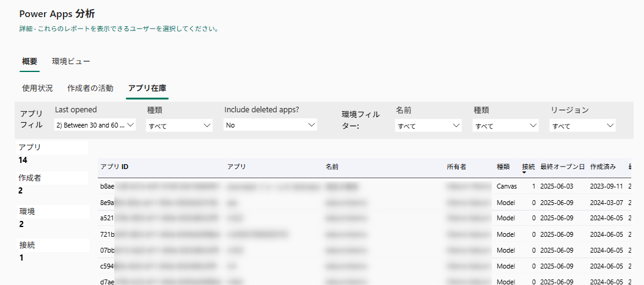The image size is (644, 285).
Task: Click the Power Apps 分析 page title
Action: (57, 14)
